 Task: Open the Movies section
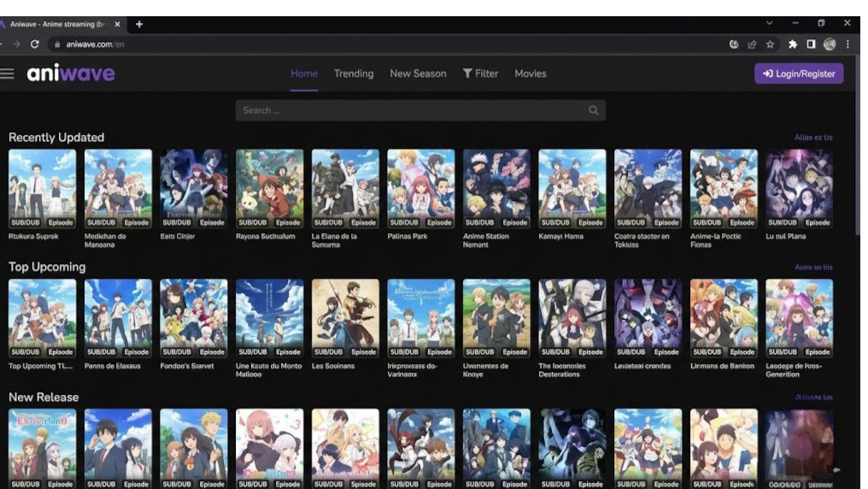click(530, 74)
